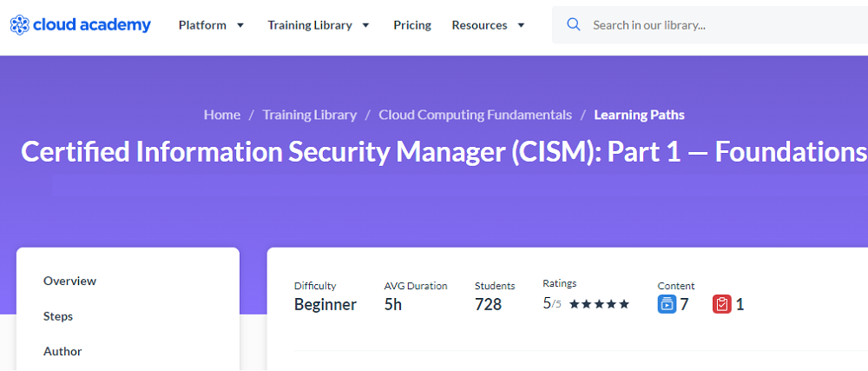Click the red exam clipboard icon
868x371 pixels.
coord(721,304)
